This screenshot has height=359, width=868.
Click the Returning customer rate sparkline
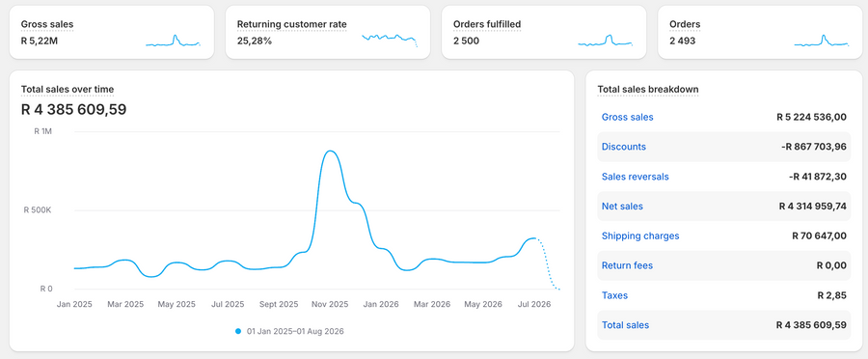pos(390,40)
